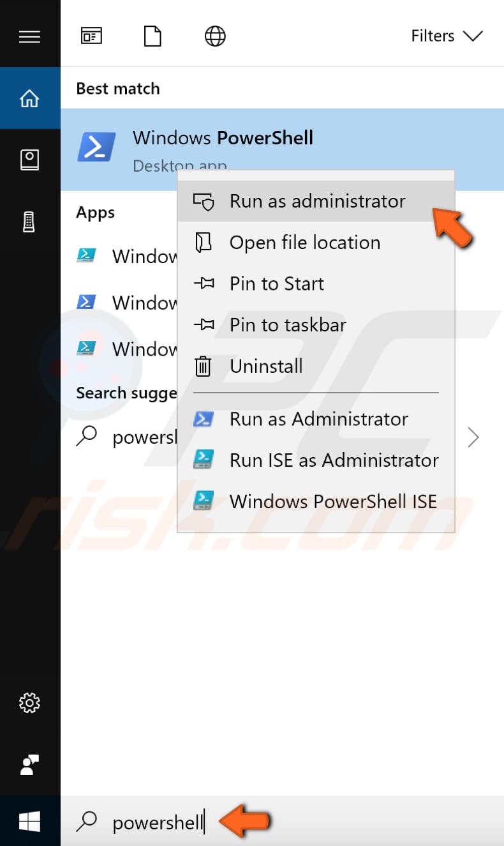Click Pin to Start
The height and width of the screenshot is (846, 504).
276,283
